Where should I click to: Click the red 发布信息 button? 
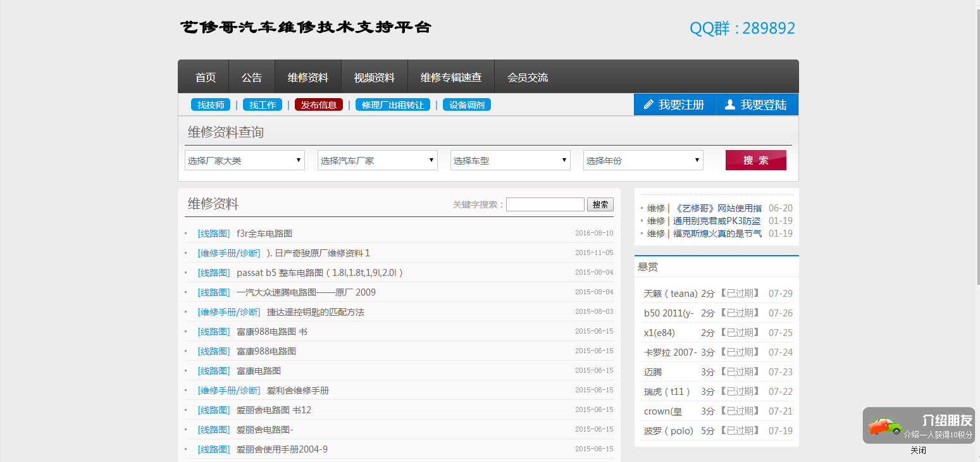point(319,105)
